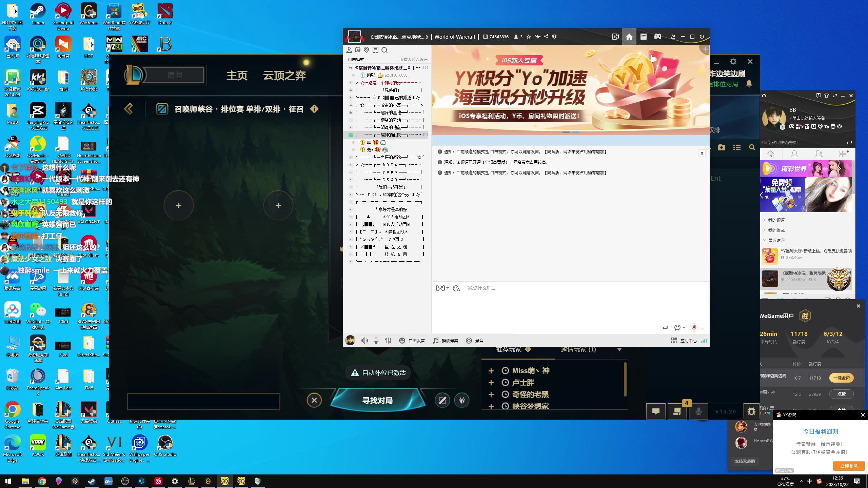Image resolution: width=868 pixels, height=488 pixels.
Task: Send a flower gift with the tulip icon
Action: coord(694,327)
